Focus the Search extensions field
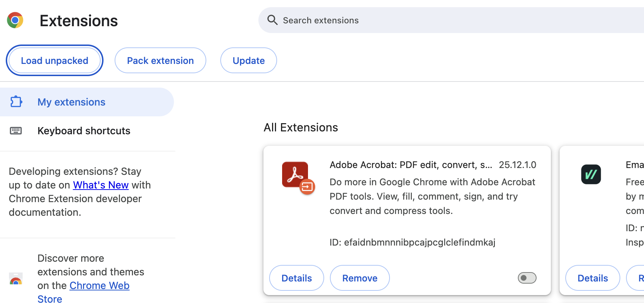This screenshot has width=644, height=303. [x=431, y=20]
